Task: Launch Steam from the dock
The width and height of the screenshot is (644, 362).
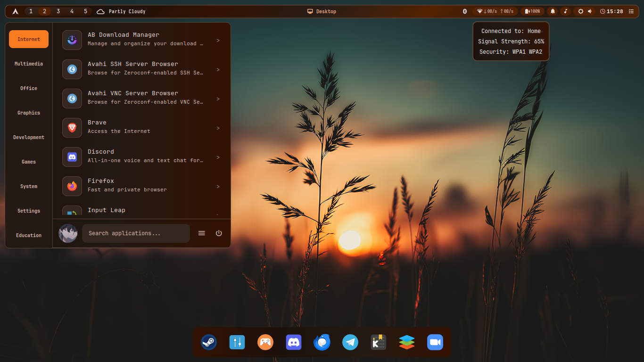Action: click(209, 342)
